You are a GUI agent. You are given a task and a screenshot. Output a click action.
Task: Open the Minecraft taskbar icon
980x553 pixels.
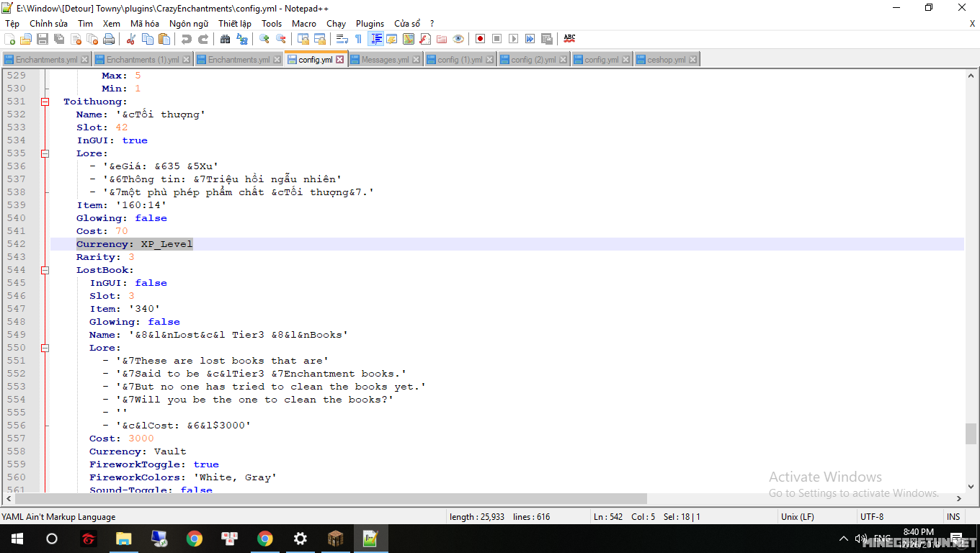coord(336,539)
